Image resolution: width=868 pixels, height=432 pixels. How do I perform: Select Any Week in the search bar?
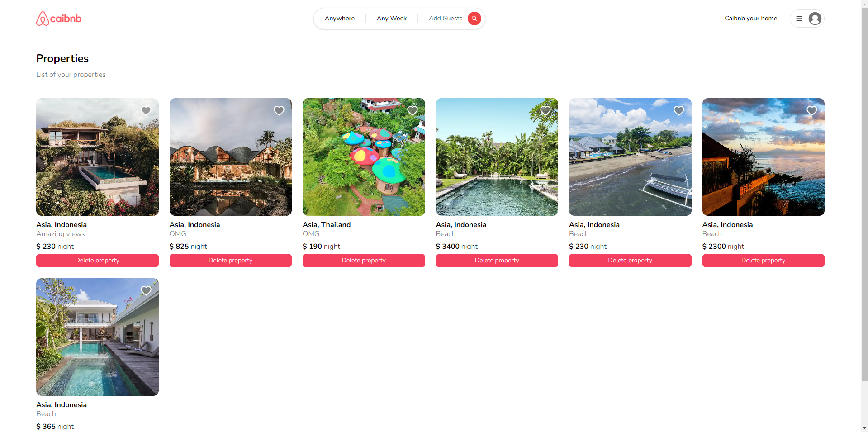(x=392, y=19)
